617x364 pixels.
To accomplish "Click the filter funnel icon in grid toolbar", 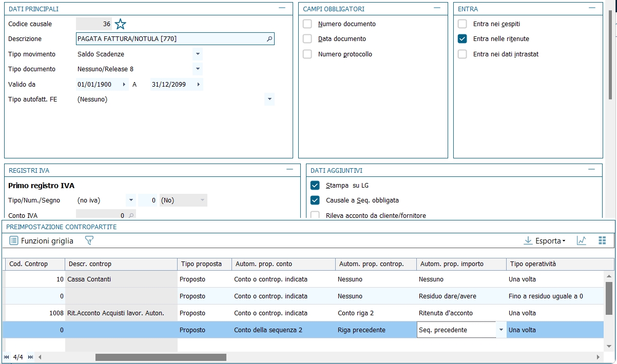I will [89, 240].
